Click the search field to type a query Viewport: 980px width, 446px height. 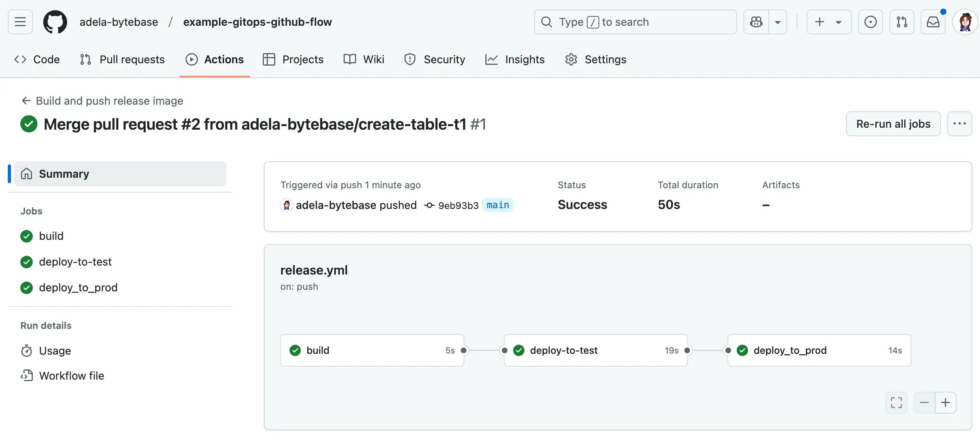635,21
